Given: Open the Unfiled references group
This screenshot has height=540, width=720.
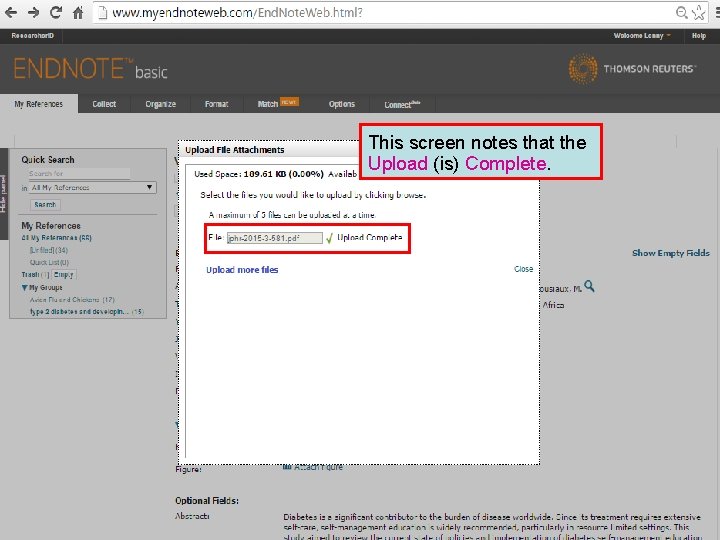Looking at the screenshot, I should tap(49, 250).
